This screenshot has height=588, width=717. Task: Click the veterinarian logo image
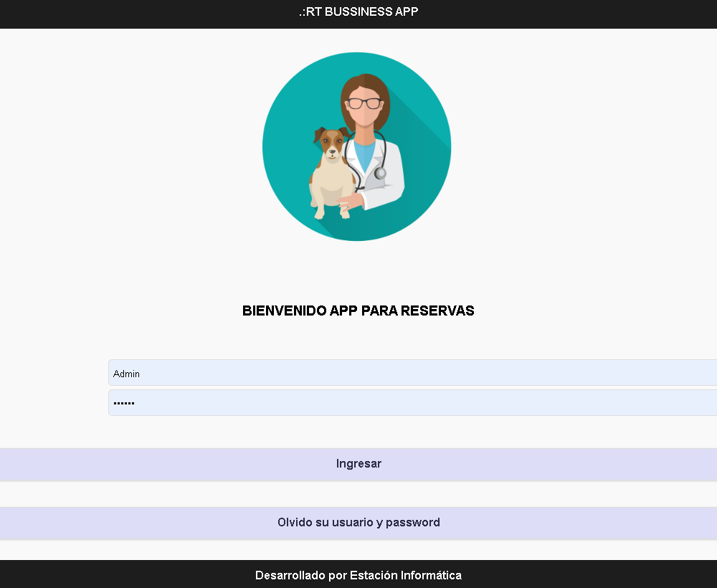click(356, 146)
